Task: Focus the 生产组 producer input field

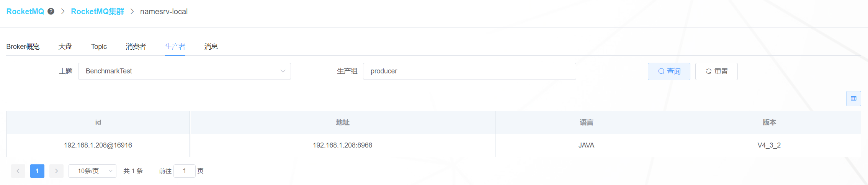Action: [469, 71]
